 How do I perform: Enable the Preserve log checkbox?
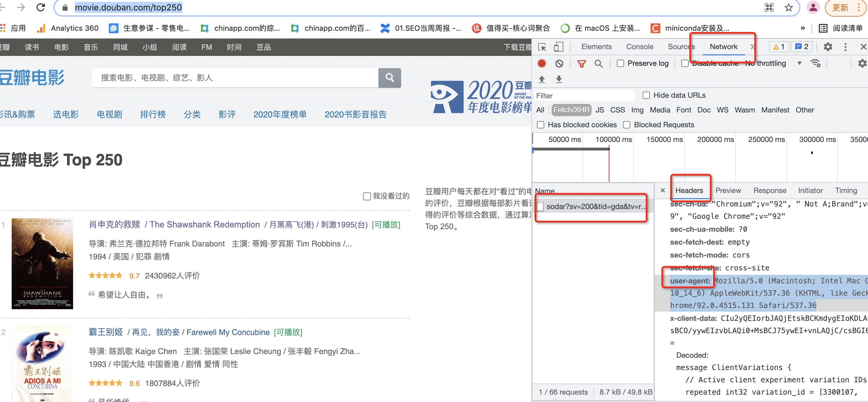pyautogui.click(x=620, y=63)
